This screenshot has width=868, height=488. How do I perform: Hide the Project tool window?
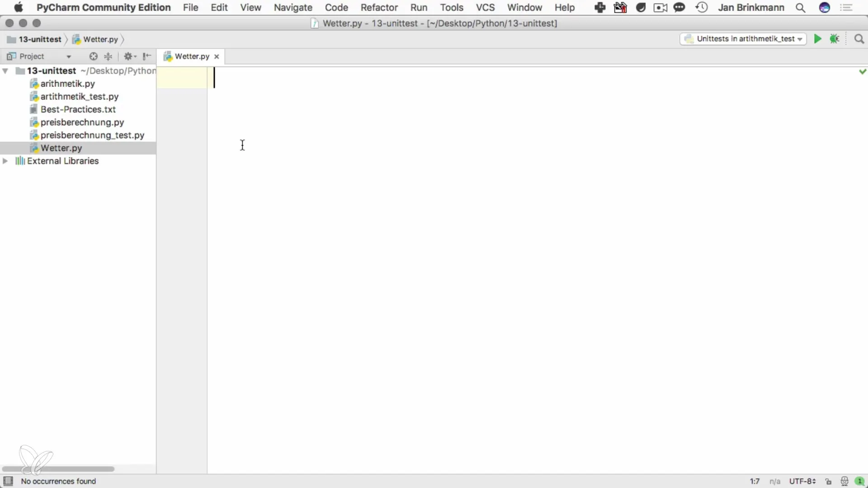[x=147, y=56]
